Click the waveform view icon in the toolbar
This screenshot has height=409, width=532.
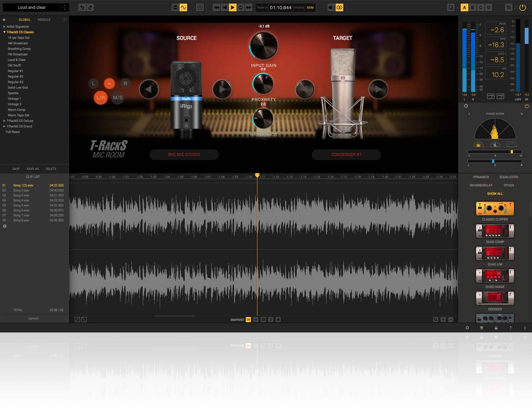point(183,7)
